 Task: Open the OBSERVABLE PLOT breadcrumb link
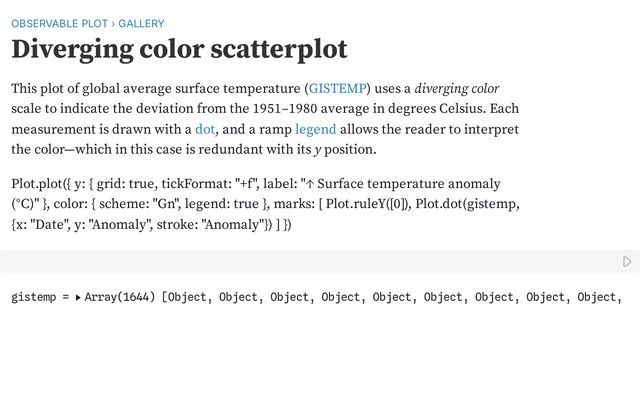coord(60,24)
